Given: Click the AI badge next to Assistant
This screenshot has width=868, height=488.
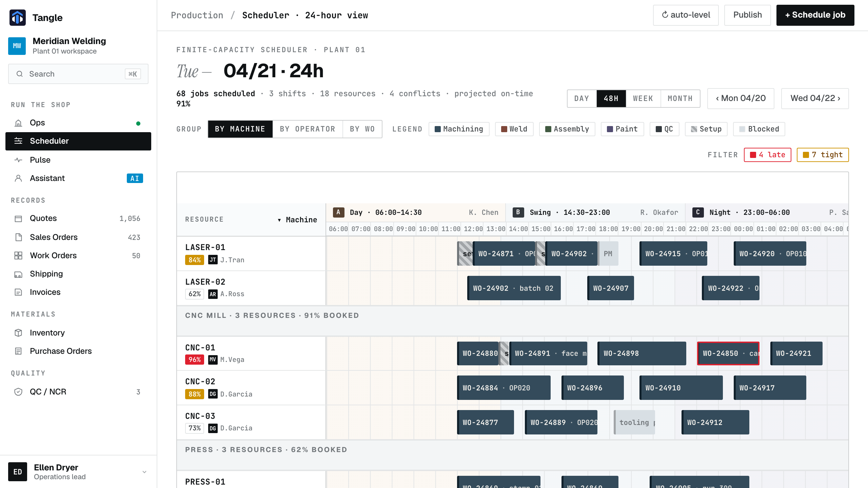Looking at the screenshot, I should tap(135, 178).
